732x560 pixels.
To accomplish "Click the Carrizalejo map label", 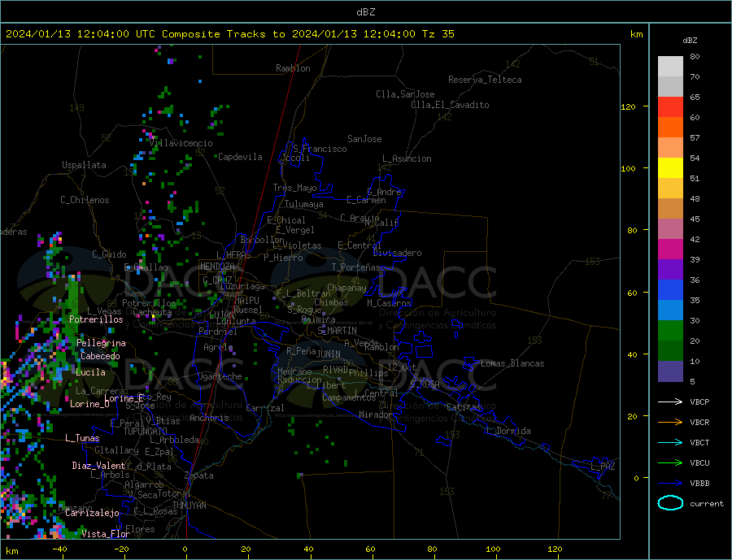I will coord(92,513).
